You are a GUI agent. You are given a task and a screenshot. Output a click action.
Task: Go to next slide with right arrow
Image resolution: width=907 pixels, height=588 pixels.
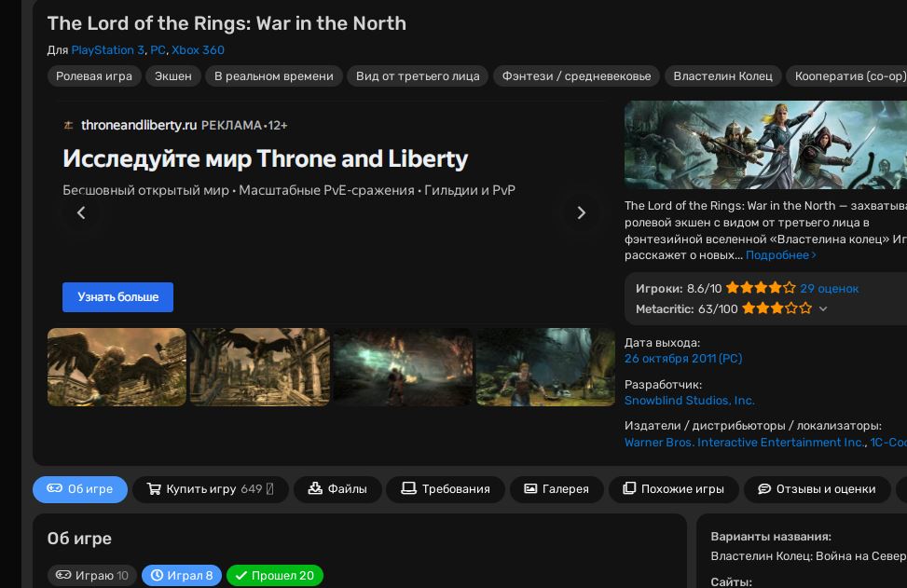pyautogui.click(x=582, y=212)
